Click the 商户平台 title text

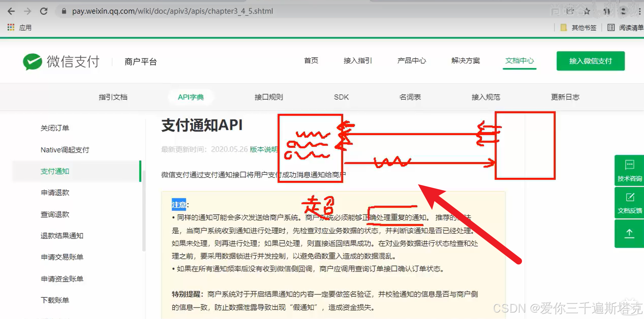tap(141, 62)
